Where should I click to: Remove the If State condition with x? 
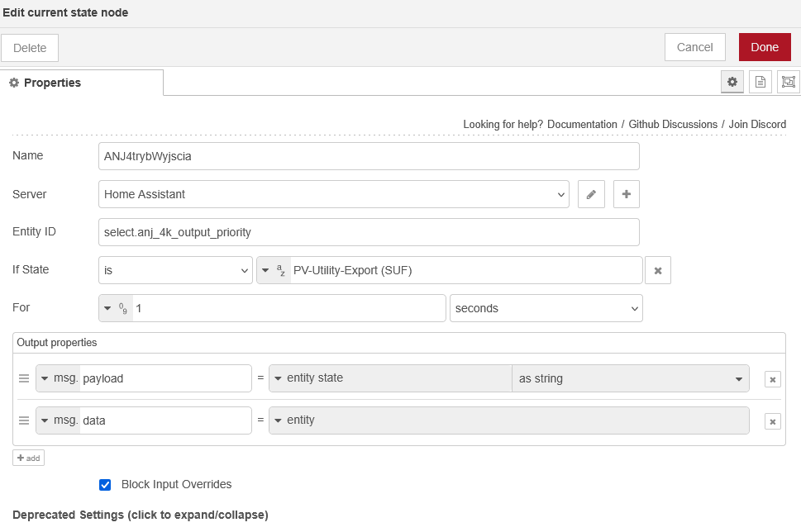point(658,270)
